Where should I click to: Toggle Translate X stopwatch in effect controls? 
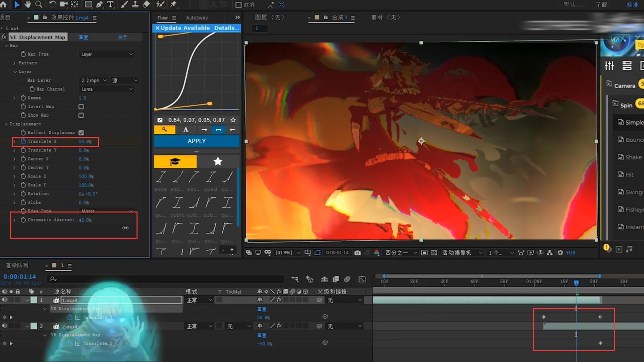(23, 141)
